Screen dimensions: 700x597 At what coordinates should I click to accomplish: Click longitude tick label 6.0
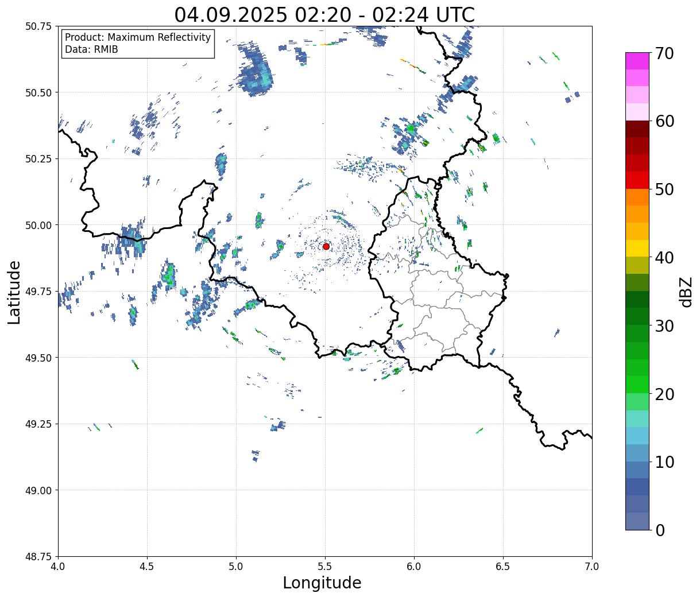414,567
